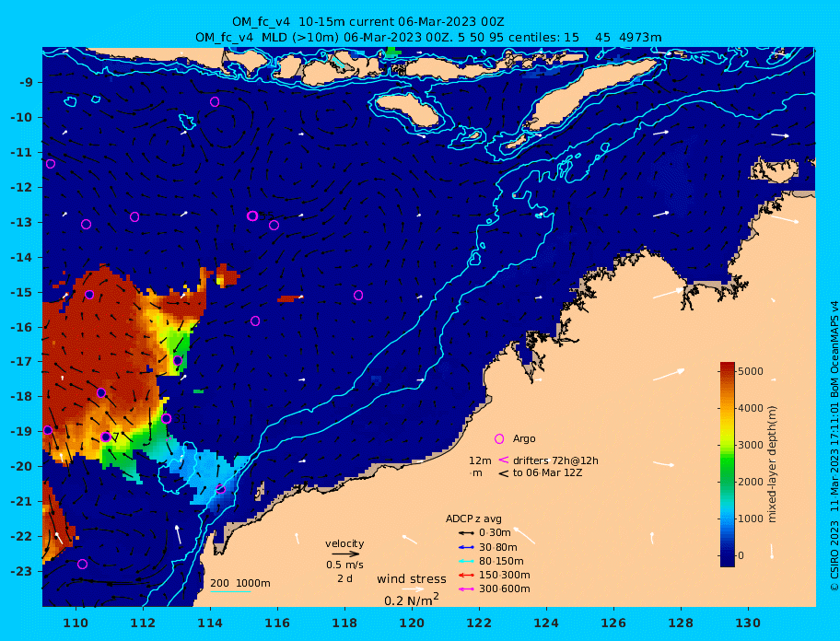840x641 pixels.
Task: Click Argo float marker near 110.4E, 15S
Action: click(x=89, y=295)
